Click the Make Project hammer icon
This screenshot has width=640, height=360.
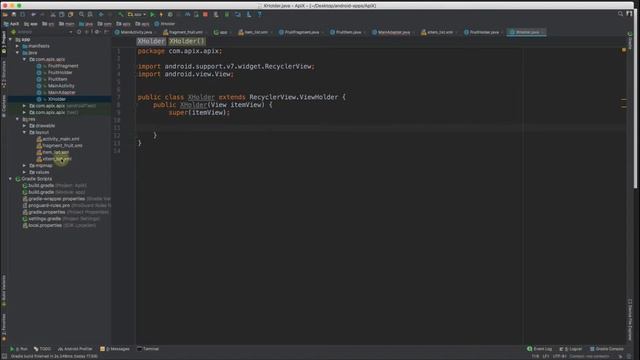coord(121,14)
